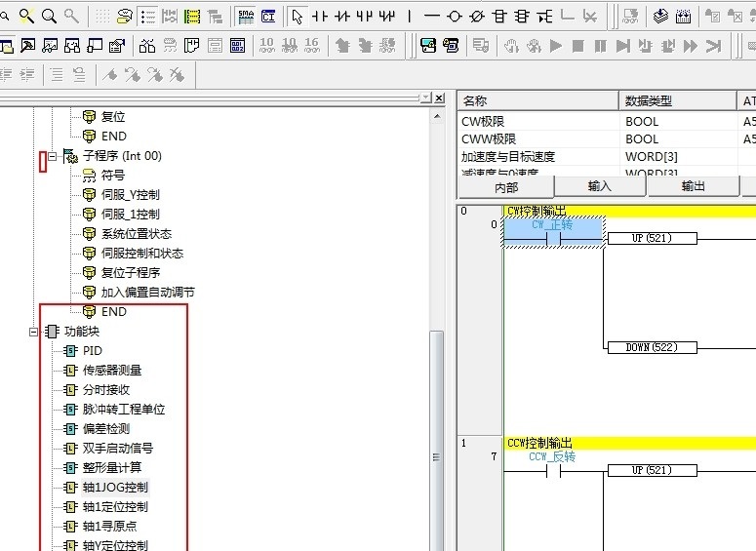Insert a new open contact OR
This screenshot has width=756, height=551.
click(365, 17)
